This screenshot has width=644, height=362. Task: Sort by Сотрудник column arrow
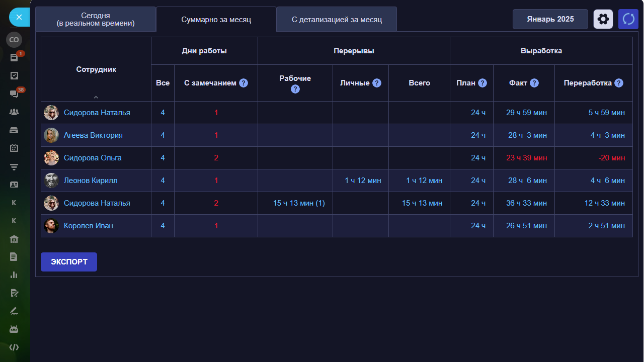click(x=96, y=97)
